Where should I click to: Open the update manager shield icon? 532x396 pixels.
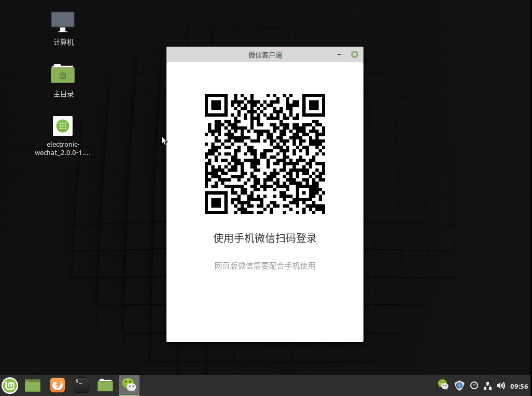(459, 386)
